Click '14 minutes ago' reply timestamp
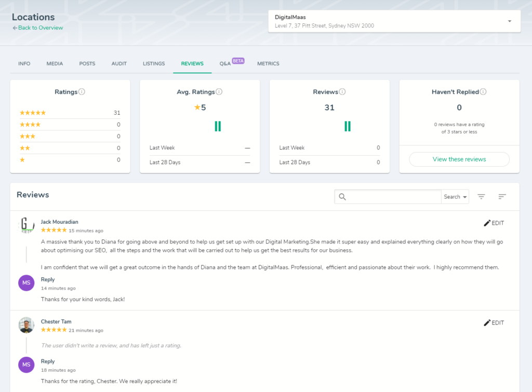The height and width of the screenshot is (392, 532). (58, 288)
